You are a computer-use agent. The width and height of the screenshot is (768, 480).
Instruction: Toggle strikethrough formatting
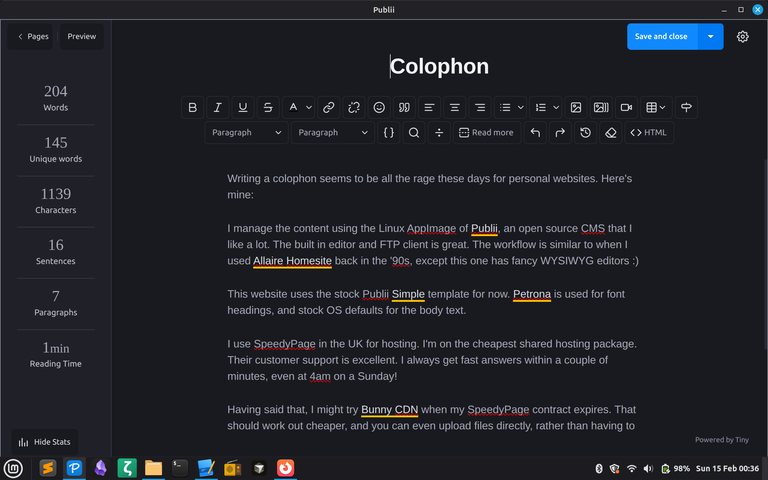click(268, 107)
